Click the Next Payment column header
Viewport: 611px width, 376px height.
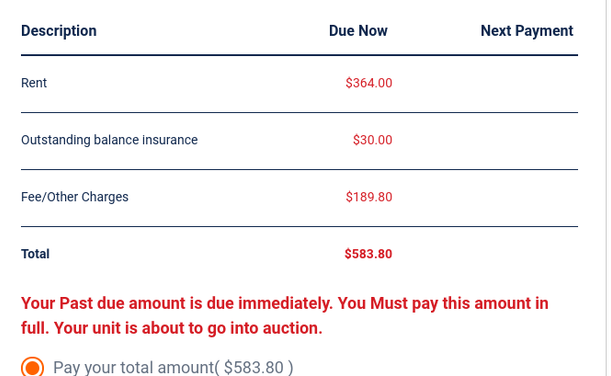click(x=527, y=31)
